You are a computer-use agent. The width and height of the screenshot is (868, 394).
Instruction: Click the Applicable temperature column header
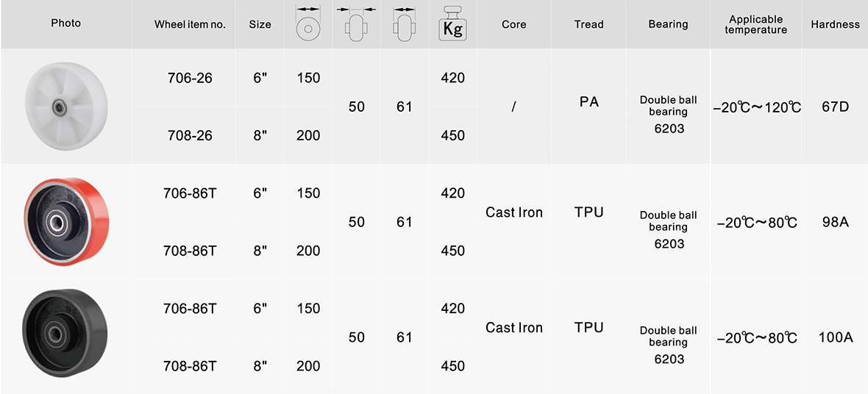tap(755, 25)
